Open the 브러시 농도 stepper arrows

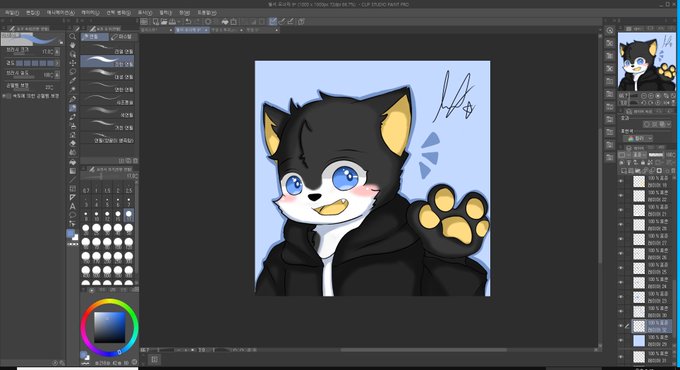click(x=57, y=75)
